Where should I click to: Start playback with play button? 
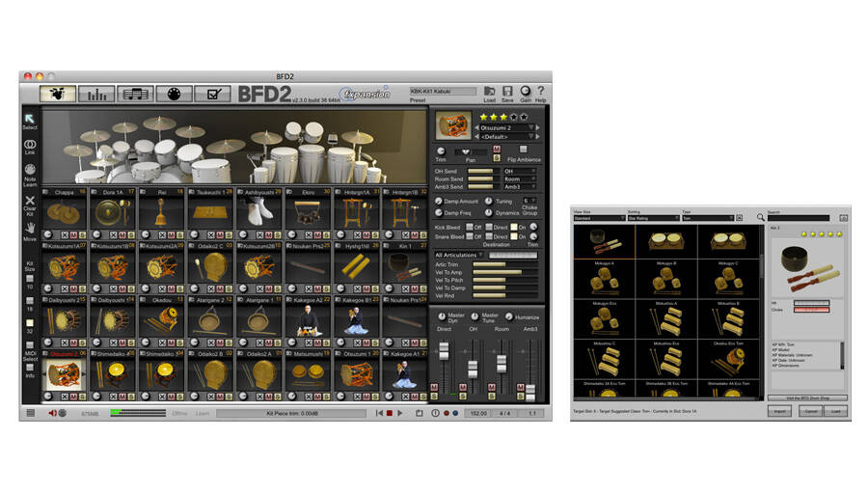pyautogui.click(x=399, y=413)
